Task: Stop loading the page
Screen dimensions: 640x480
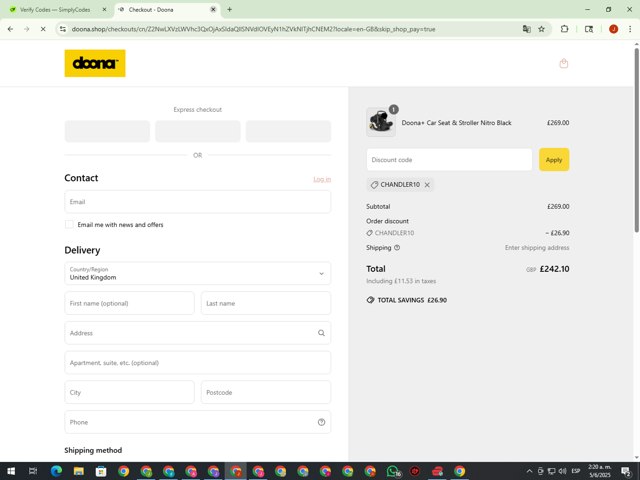Action: (43, 29)
